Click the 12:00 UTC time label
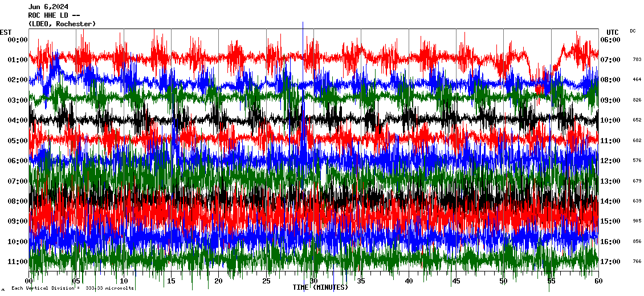Viewport: 644px width, 296px height. coord(610,161)
